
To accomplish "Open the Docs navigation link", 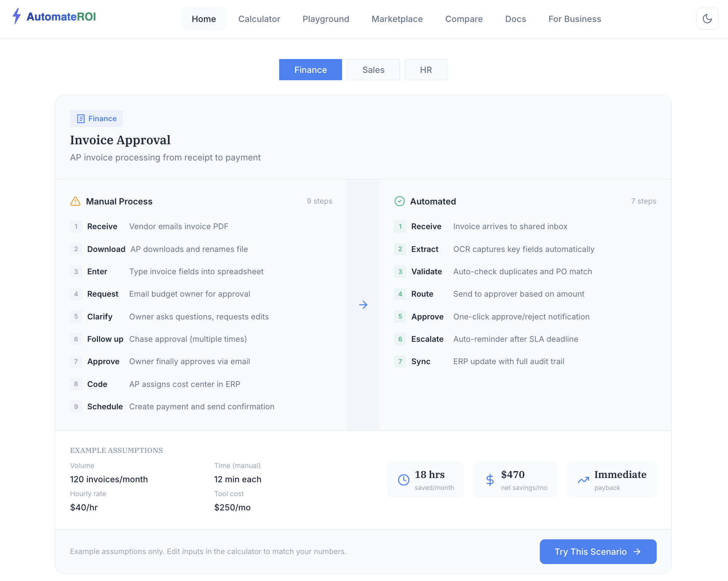I will 516,19.
